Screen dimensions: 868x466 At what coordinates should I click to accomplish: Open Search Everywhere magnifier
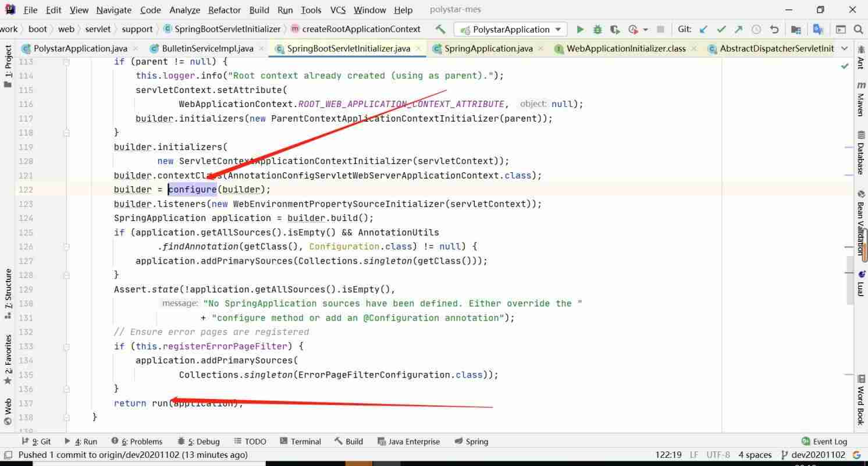(858, 29)
